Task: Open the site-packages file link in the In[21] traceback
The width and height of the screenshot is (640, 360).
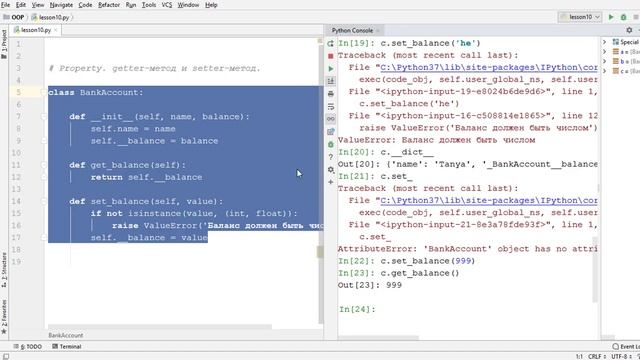Action: pos(489,200)
